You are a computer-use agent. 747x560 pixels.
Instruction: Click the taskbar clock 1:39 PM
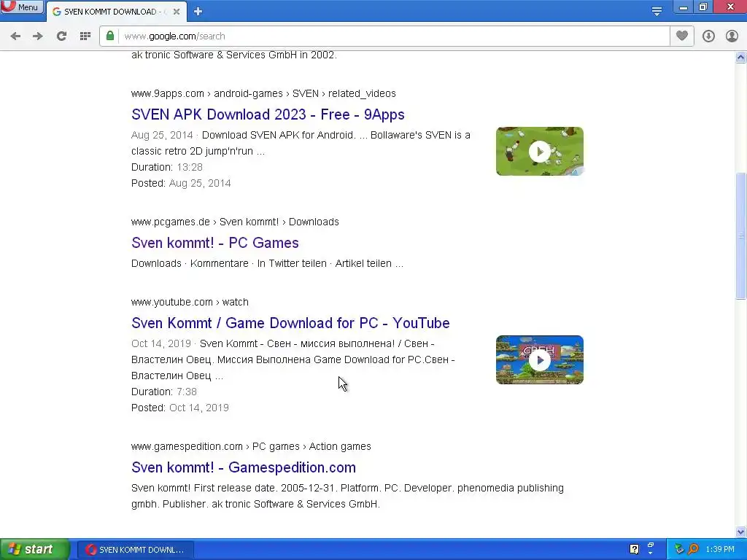point(720,550)
